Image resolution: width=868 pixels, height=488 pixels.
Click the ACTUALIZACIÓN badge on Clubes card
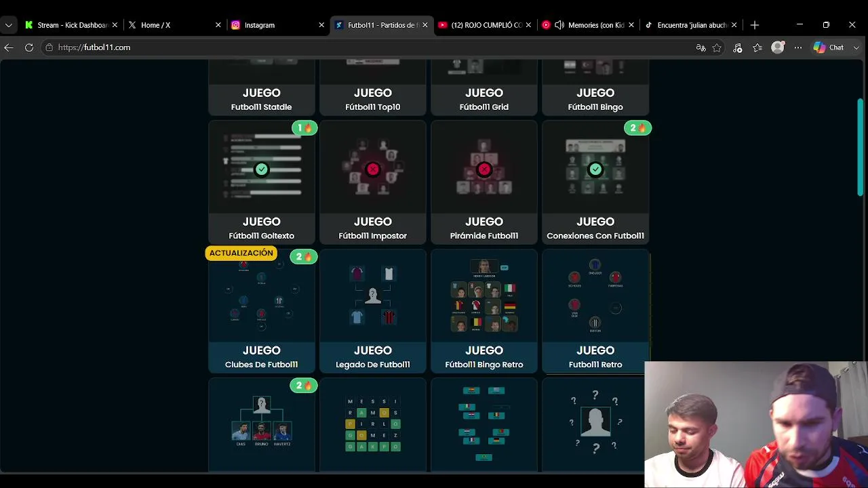click(241, 253)
